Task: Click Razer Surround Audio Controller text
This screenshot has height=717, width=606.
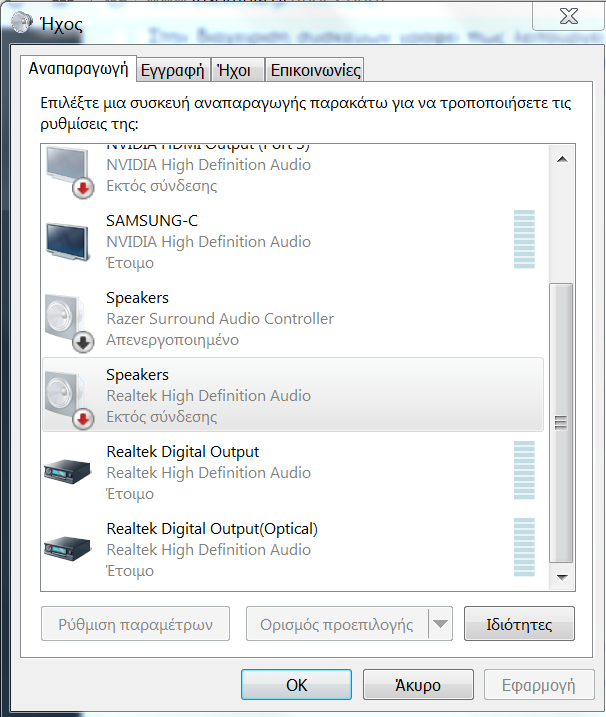Action: pos(220,318)
